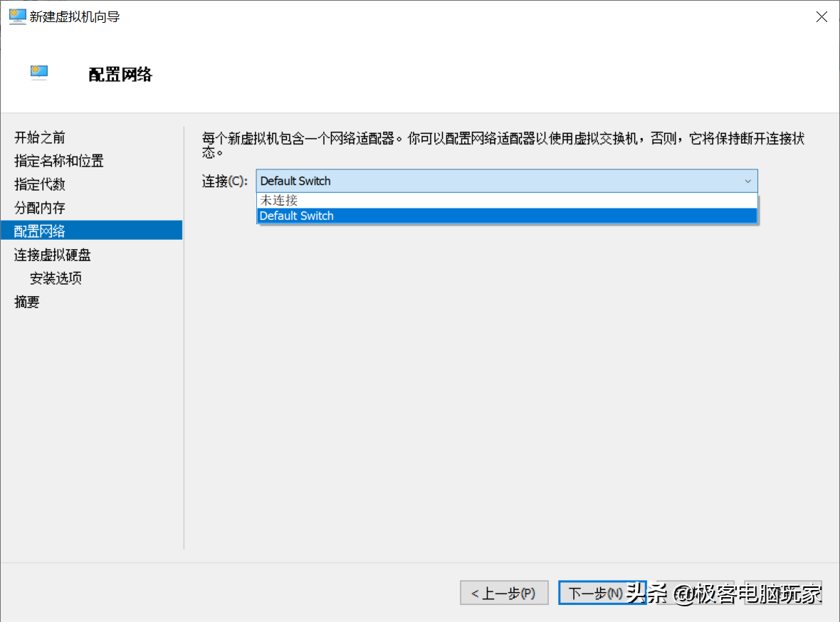The height and width of the screenshot is (622, 840).
Task: Select 未连接 from the dropdown list
Action: click(507, 201)
